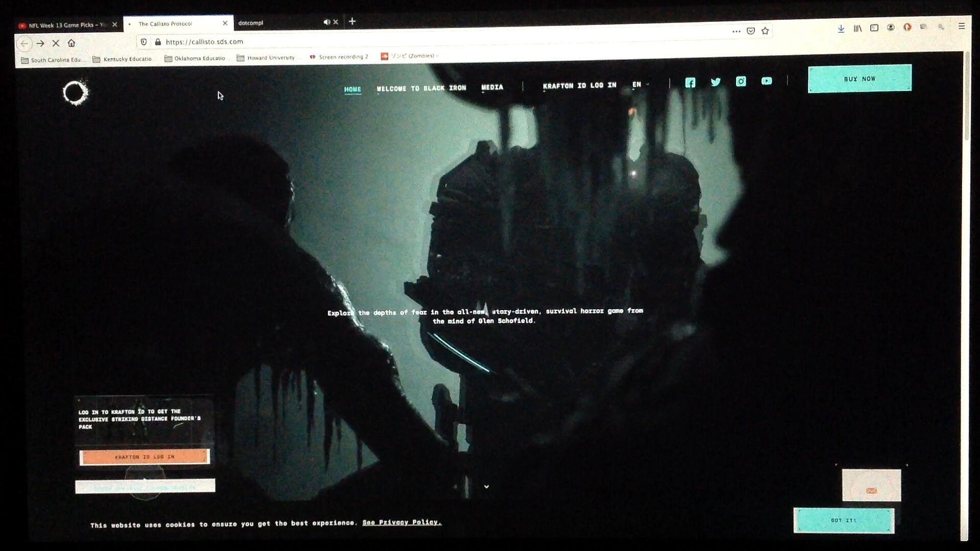Open the Firefox library icon
The image size is (980, 551).
(857, 29)
